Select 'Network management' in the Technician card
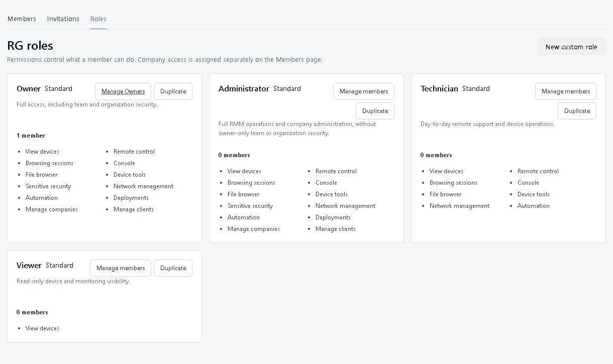 [459, 206]
